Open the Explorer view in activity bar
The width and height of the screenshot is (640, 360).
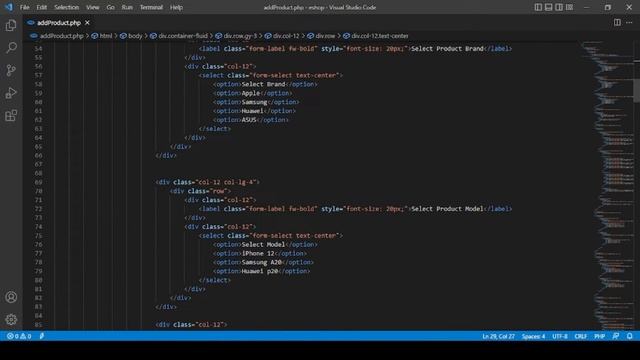click(11, 25)
